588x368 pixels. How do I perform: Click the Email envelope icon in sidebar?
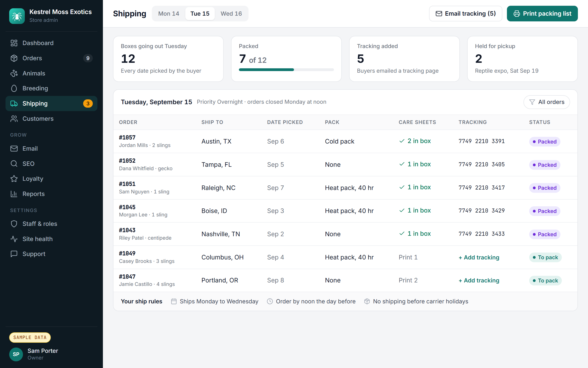(14, 149)
